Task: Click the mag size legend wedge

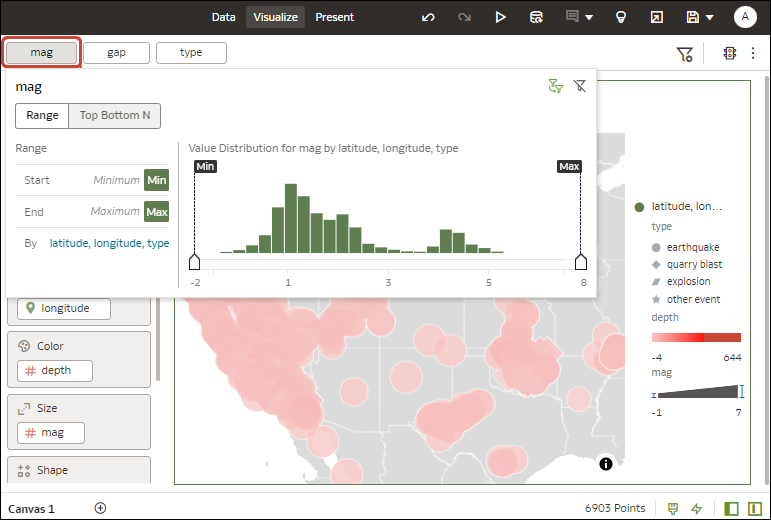Action: click(697, 392)
